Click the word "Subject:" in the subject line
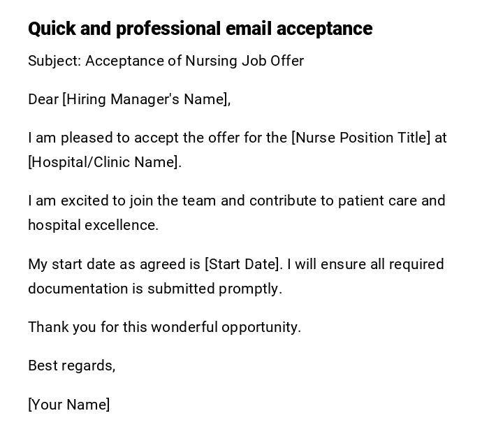Screen dimensions: 489x448 pos(54,61)
